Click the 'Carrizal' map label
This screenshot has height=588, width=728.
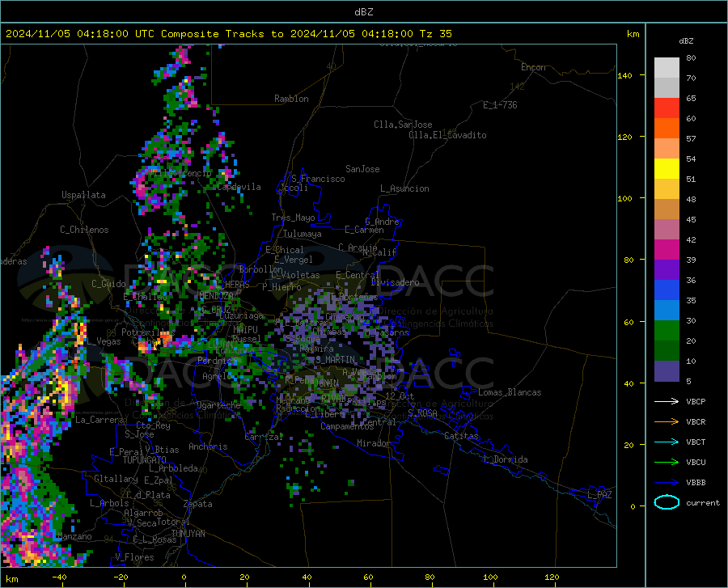tap(264, 437)
